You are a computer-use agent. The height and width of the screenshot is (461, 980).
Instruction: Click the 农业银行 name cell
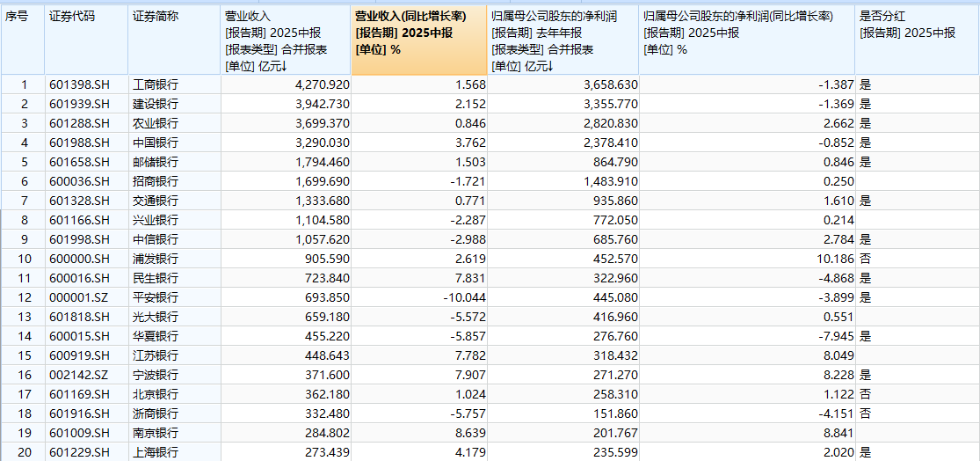174,123
